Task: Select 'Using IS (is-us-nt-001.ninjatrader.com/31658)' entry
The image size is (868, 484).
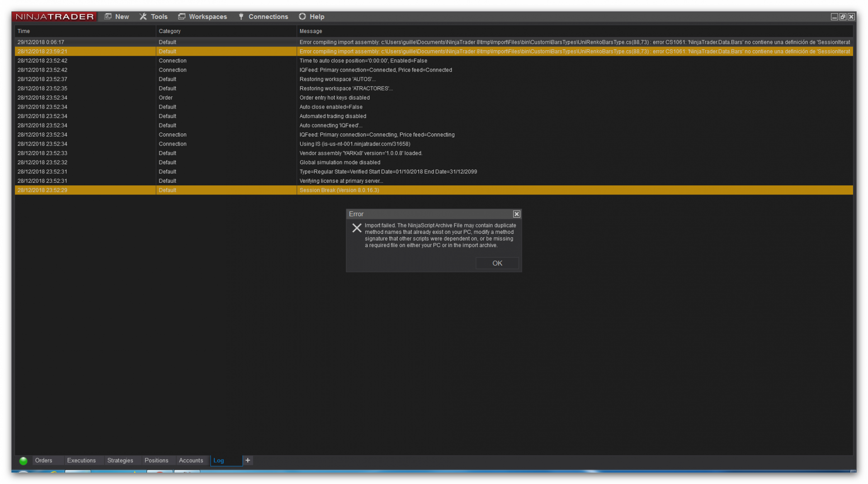Action: pos(434,144)
